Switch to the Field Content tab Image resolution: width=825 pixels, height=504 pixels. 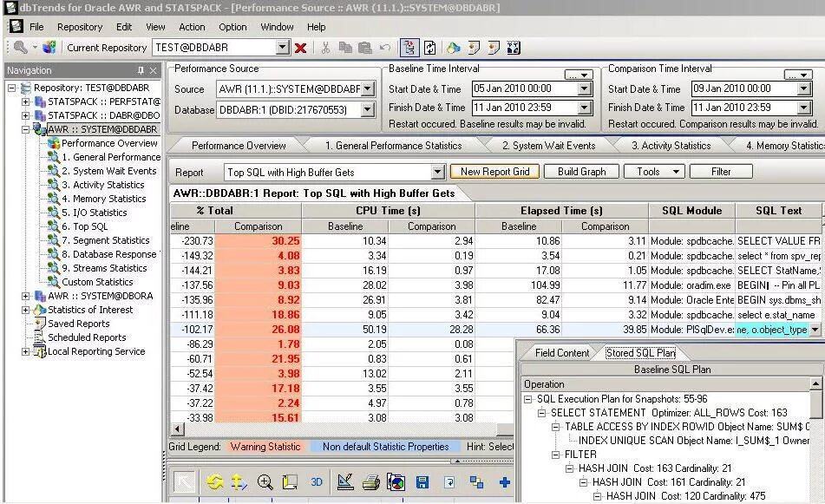click(x=562, y=353)
